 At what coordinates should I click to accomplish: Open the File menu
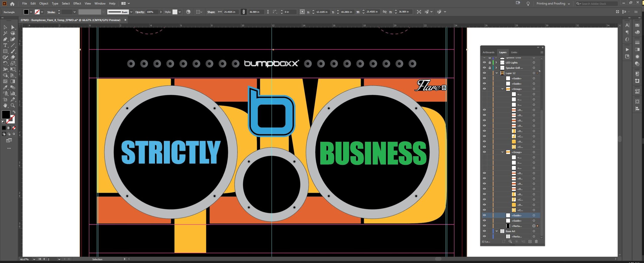24,4
